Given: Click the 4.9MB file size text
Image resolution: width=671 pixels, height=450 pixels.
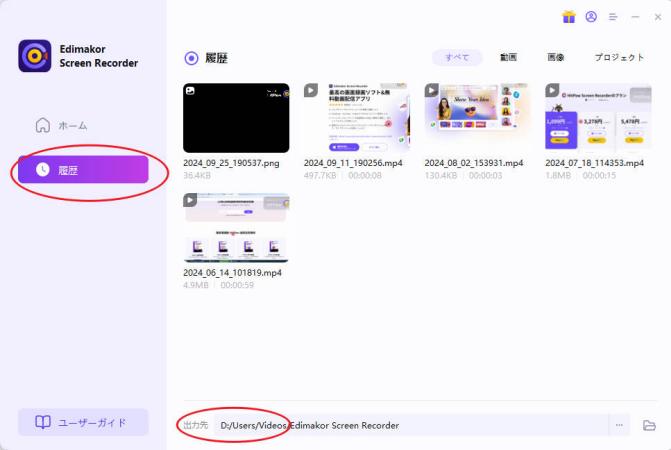Looking at the screenshot, I should [196, 285].
